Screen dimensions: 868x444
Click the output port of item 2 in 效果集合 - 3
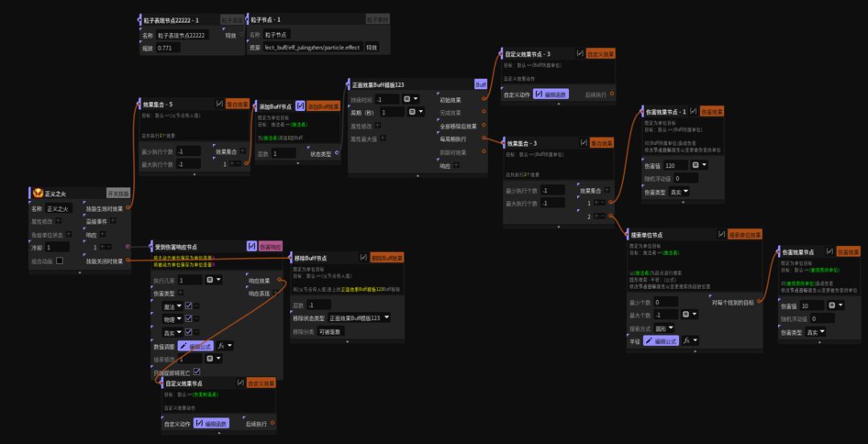coord(611,216)
